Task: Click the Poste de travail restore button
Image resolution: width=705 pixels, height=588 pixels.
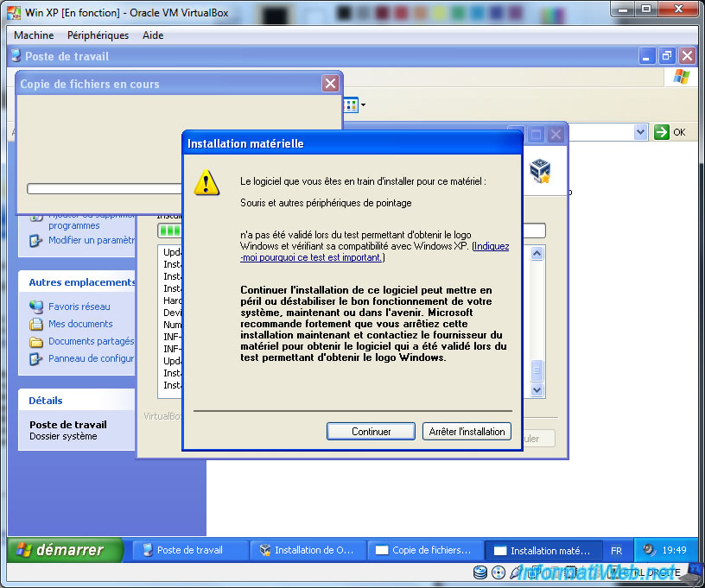Action: click(x=666, y=56)
